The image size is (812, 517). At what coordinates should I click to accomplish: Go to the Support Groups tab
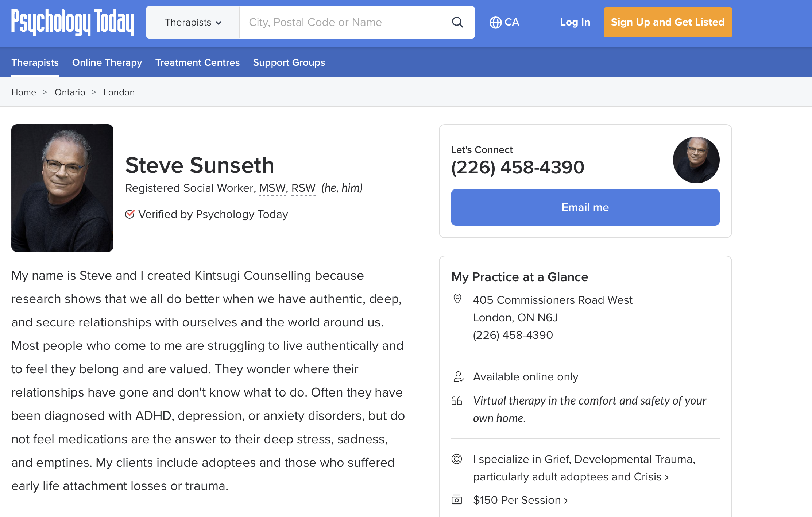(x=289, y=62)
